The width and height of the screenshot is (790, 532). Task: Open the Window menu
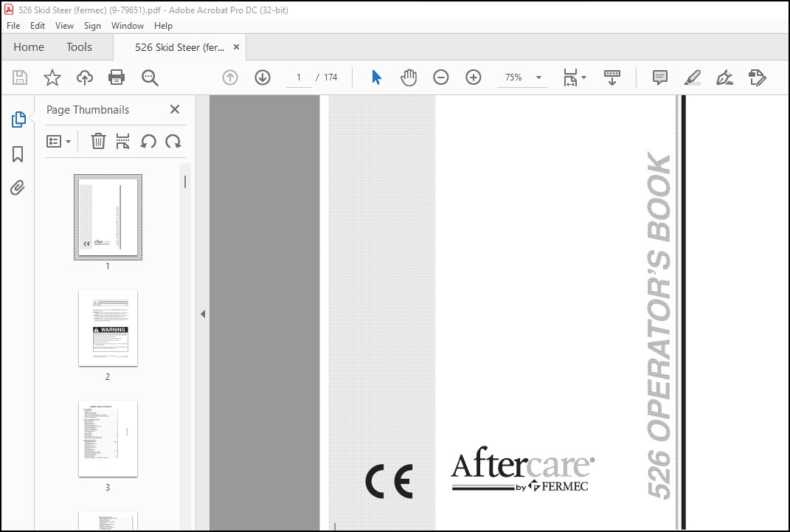[x=128, y=26]
